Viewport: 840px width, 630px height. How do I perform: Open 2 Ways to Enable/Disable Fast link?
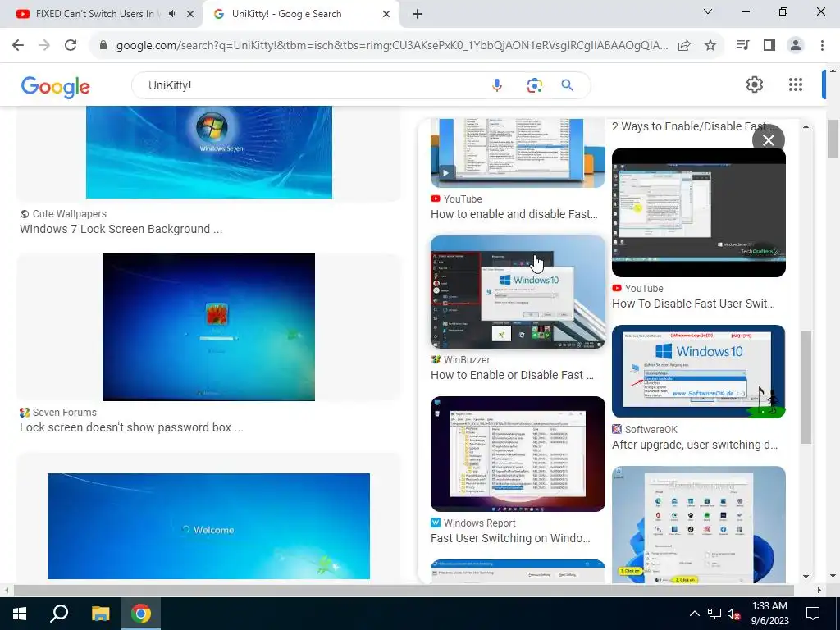694,126
